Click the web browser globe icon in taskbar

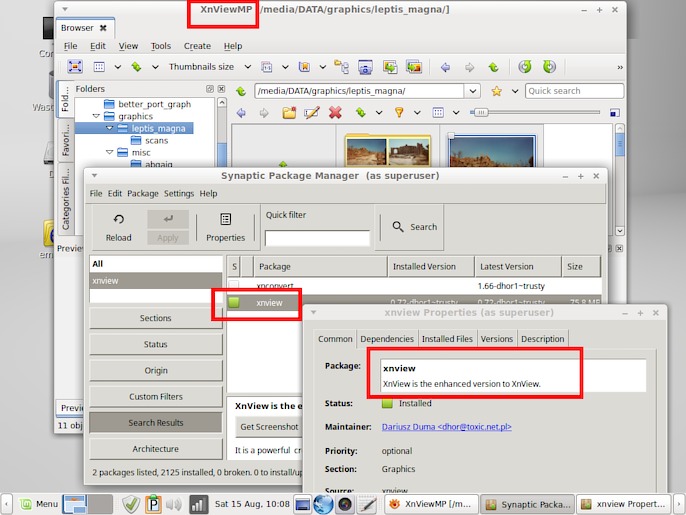pyautogui.click(x=323, y=504)
